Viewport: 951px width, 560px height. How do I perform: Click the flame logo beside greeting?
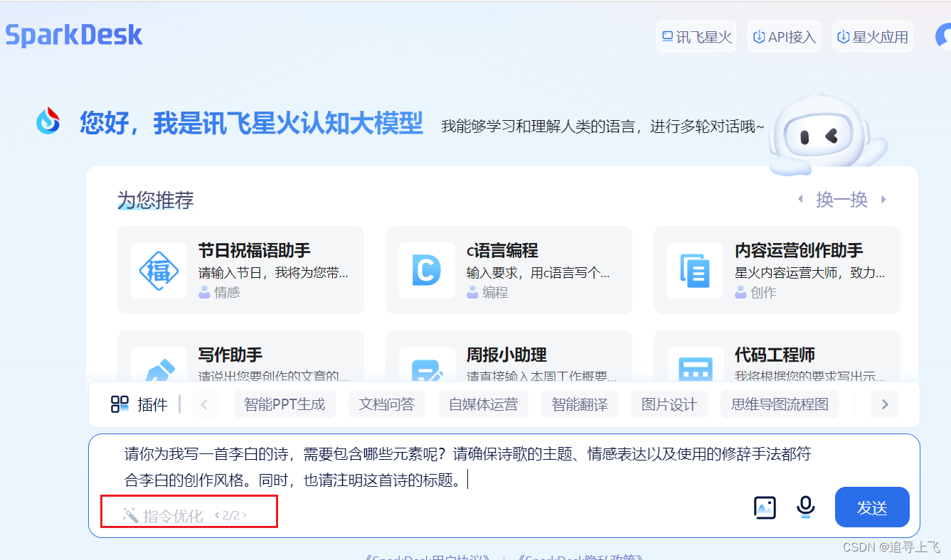point(48,121)
